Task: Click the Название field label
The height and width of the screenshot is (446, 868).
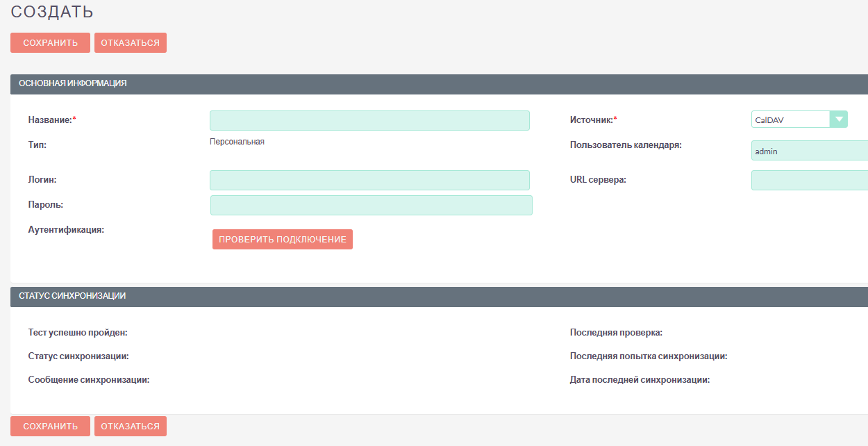Action: 50,120
